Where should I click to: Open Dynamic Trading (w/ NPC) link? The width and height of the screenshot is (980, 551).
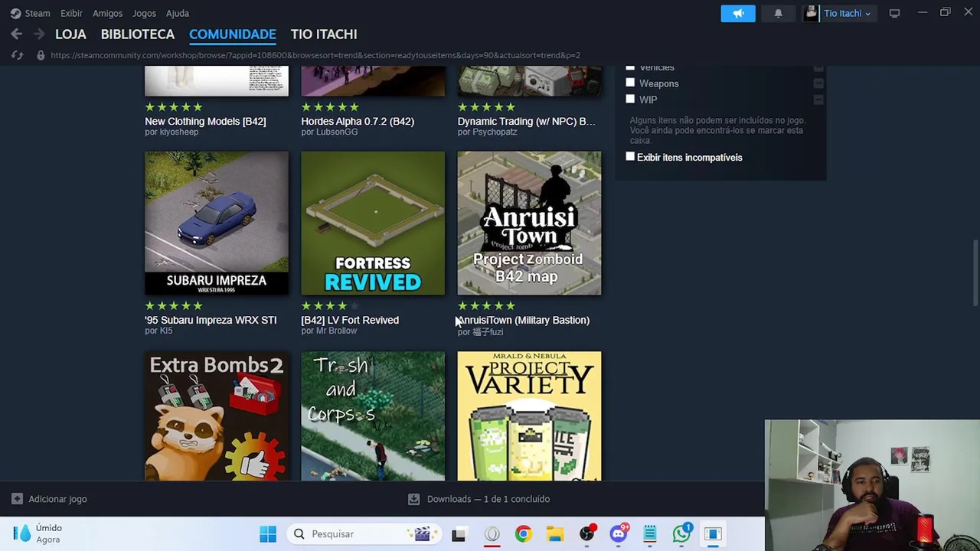pyautogui.click(x=526, y=121)
